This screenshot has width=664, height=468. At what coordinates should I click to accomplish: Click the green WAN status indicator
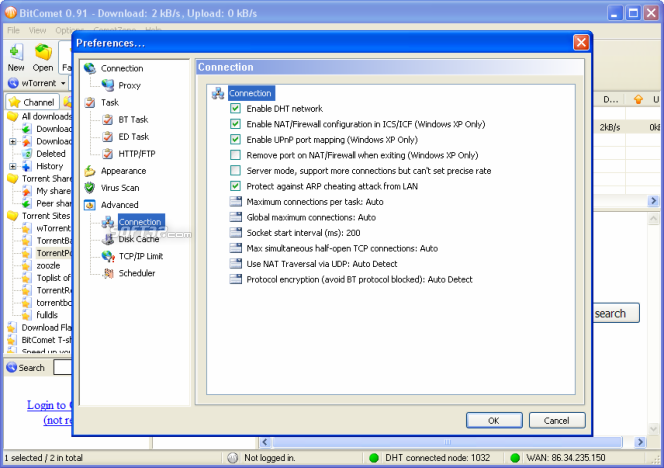click(x=515, y=458)
